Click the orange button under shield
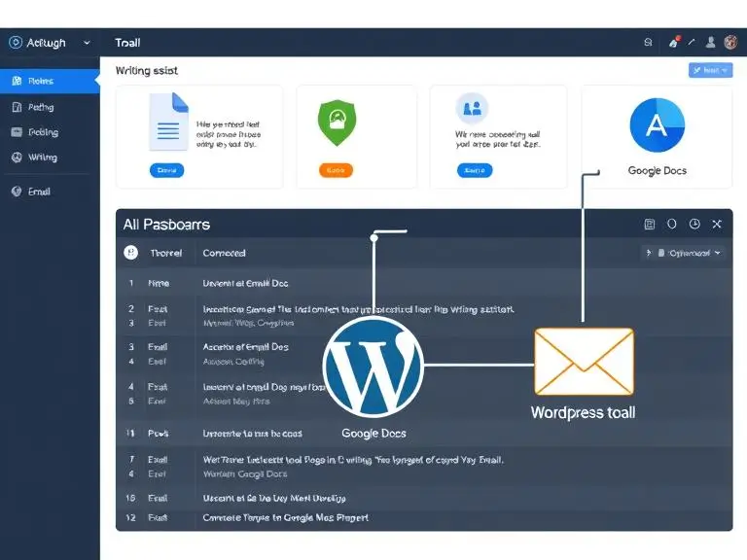The width and height of the screenshot is (747, 560). [336, 170]
